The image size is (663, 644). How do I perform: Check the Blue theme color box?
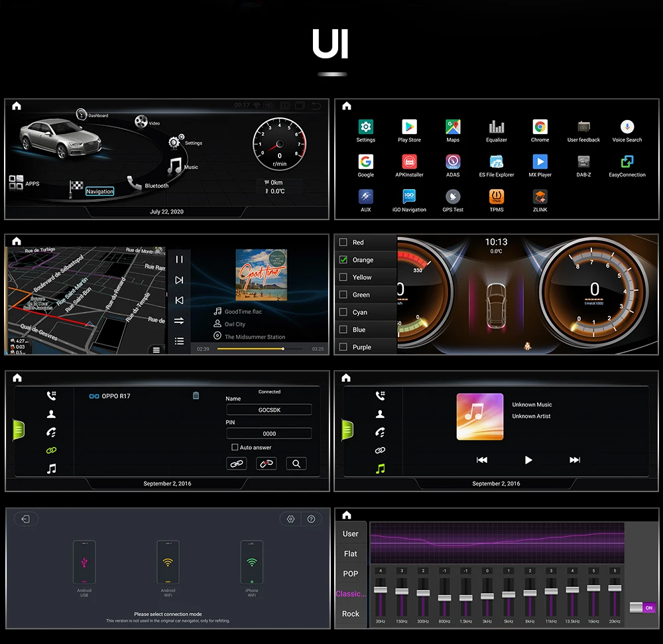pyautogui.click(x=343, y=330)
